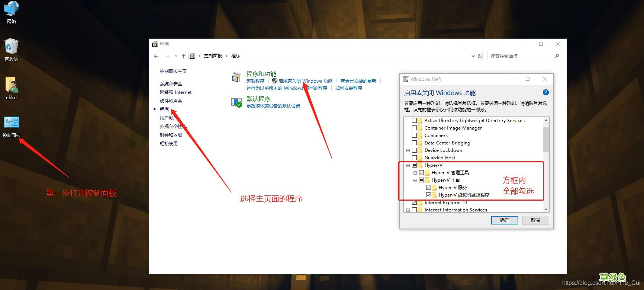
Task: Refresh the control panel address bar
Action: tap(480, 56)
